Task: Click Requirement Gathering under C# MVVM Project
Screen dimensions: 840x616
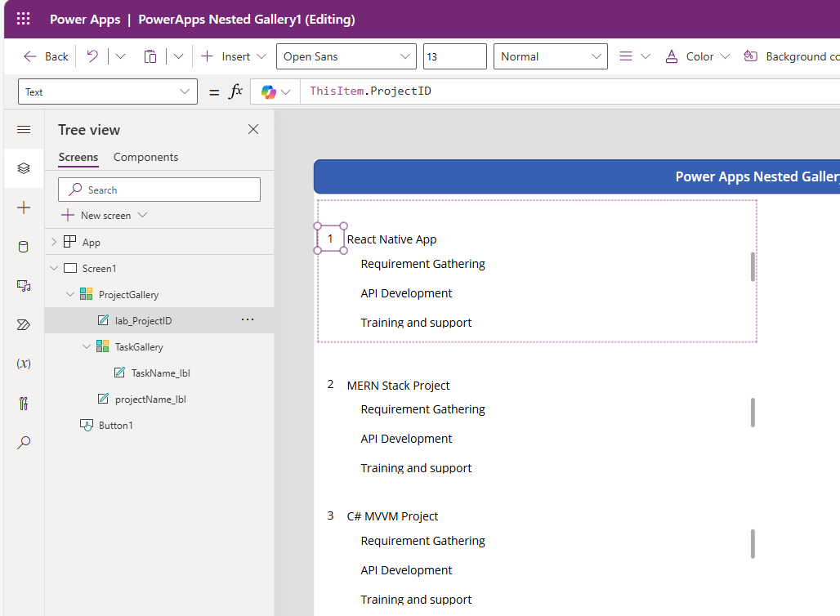Action: pyautogui.click(x=422, y=541)
